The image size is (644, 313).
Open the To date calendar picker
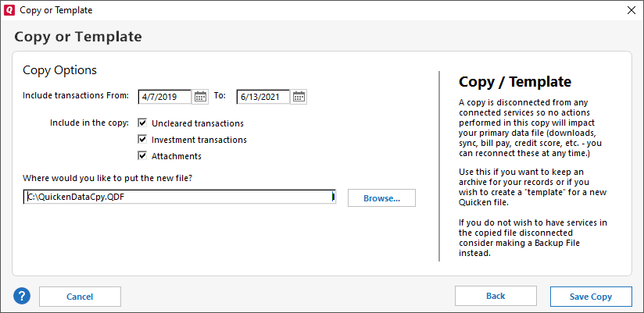pyautogui.click(x=299, y=97)
